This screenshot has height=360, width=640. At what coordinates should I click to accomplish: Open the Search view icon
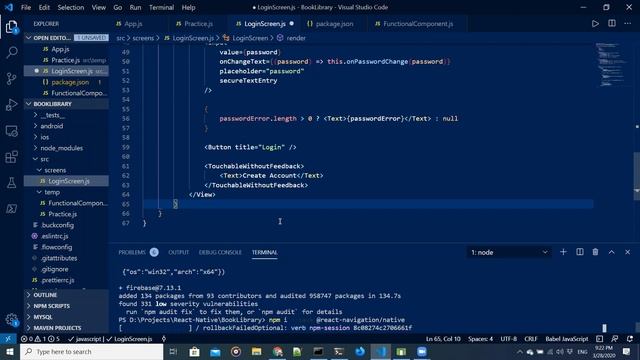(x=11, y=52)
